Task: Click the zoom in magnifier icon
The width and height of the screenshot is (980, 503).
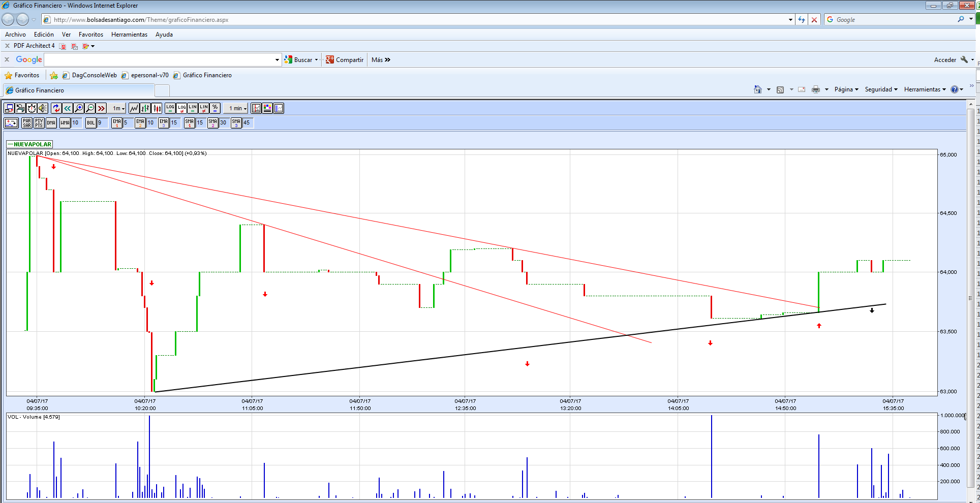Action: pyautogui.click(x=79, y=108)
